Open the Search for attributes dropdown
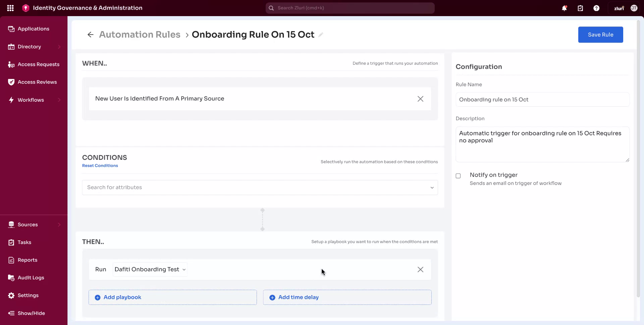 (260, 187)
